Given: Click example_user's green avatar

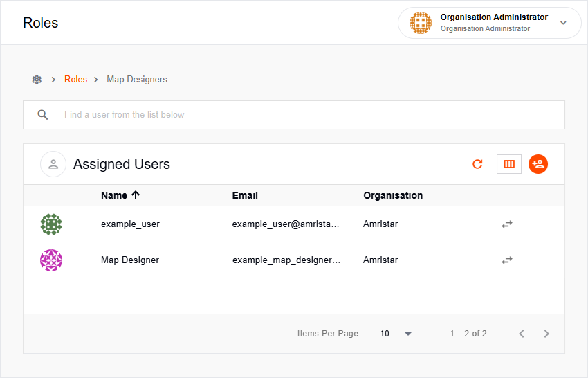Looking at the screenshot, I should tap(51, 224).
